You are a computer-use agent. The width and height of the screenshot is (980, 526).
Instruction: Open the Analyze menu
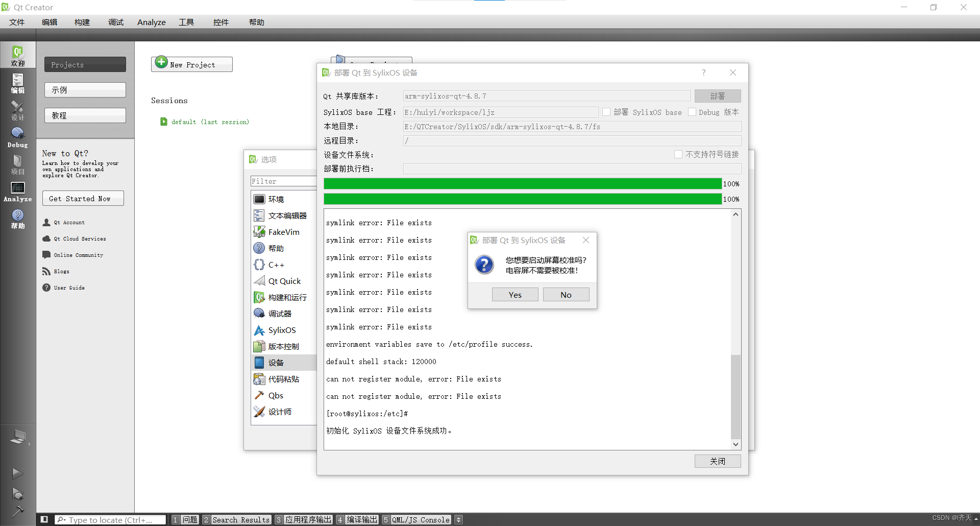pyautogui.click(x=152, y=22)
